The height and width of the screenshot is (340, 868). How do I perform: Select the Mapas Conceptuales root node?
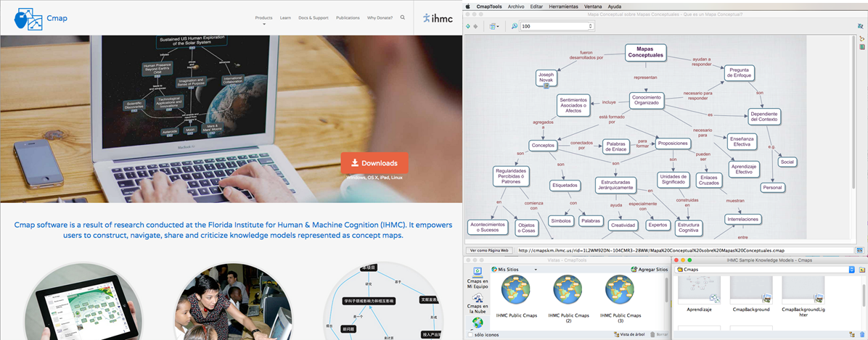[645, 52]
